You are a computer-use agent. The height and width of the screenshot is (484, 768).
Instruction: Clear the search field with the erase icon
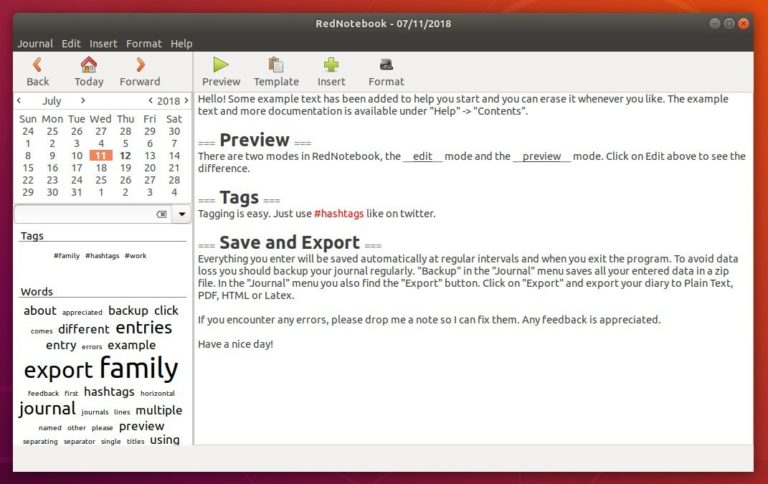pyautogui.click(x=162, y=214)
